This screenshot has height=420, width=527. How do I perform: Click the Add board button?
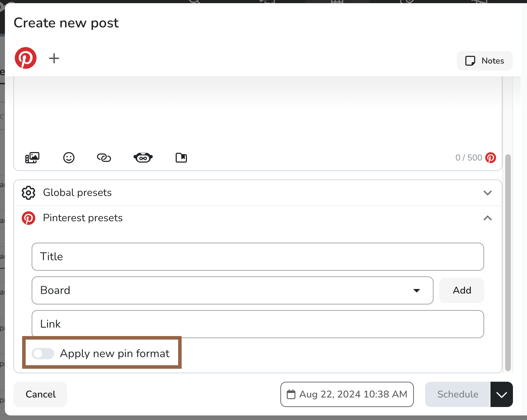click(x=462, y=290)
